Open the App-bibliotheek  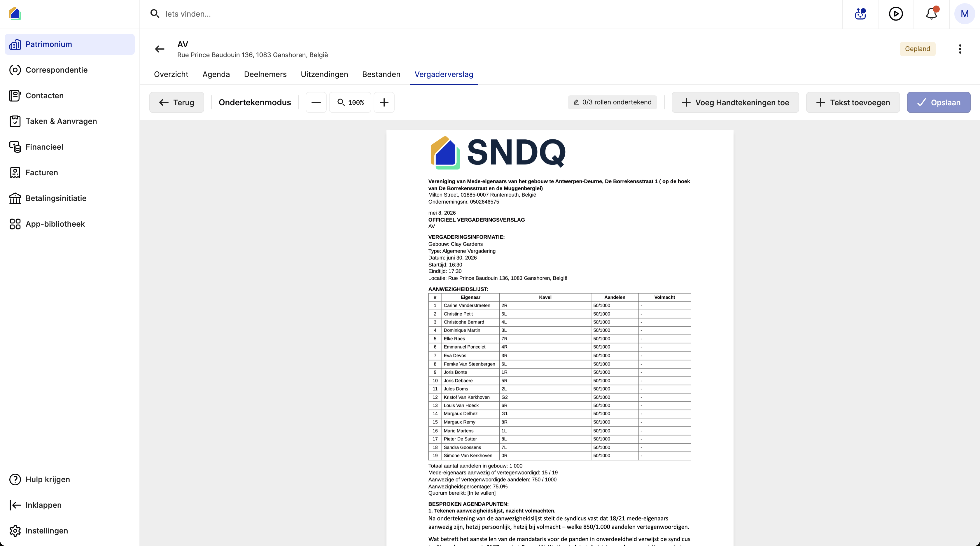(x=70, y=224)
